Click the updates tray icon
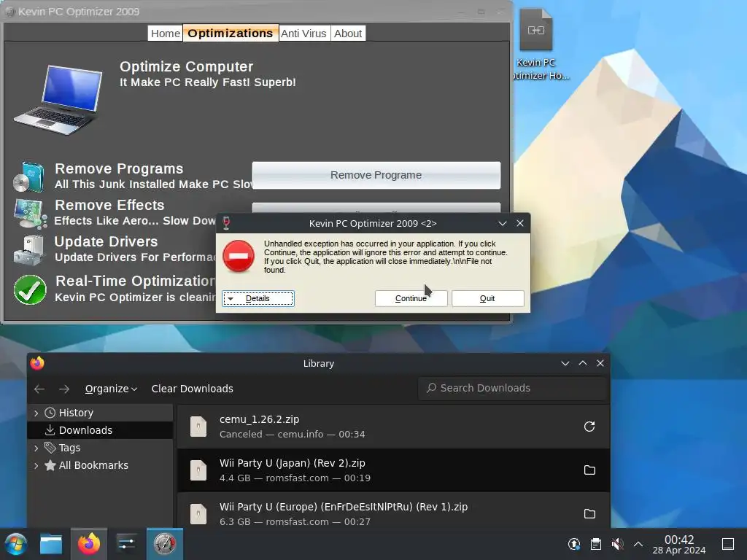The height and width of the screenshot is (560, 747). 574,544
